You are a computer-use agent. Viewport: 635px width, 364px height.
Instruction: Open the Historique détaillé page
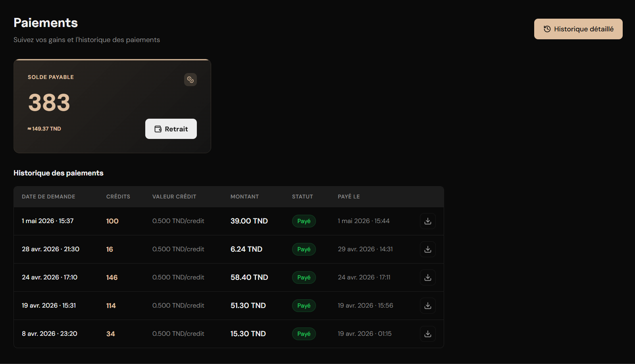tap(578, 29)
